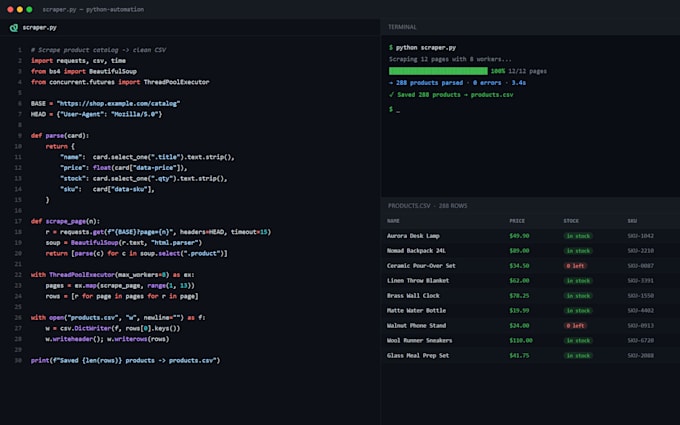Click the 0 left badge for Ceramic Pour-Over Set

tap(575, 266)
